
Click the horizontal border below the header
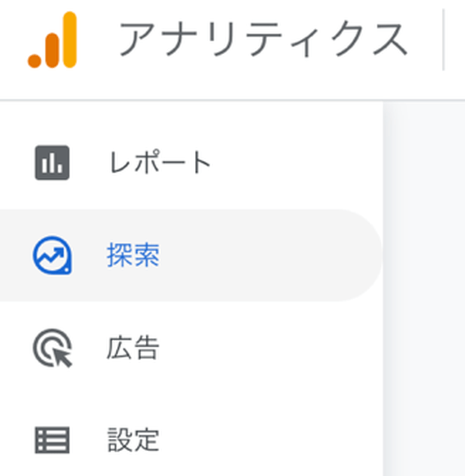click(233, 100)
